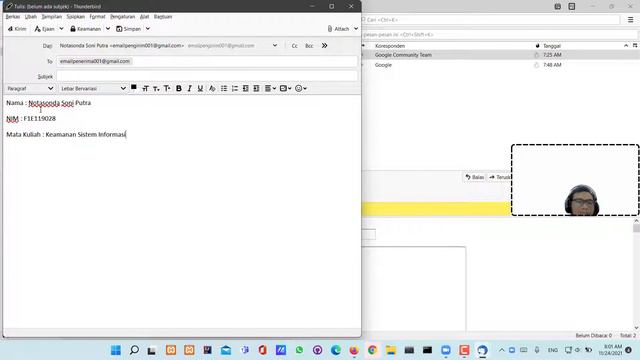This screenshot has width=640, height=360.
Task: Open File Explorer from the taskbar
Action: [x=391, y=350]
